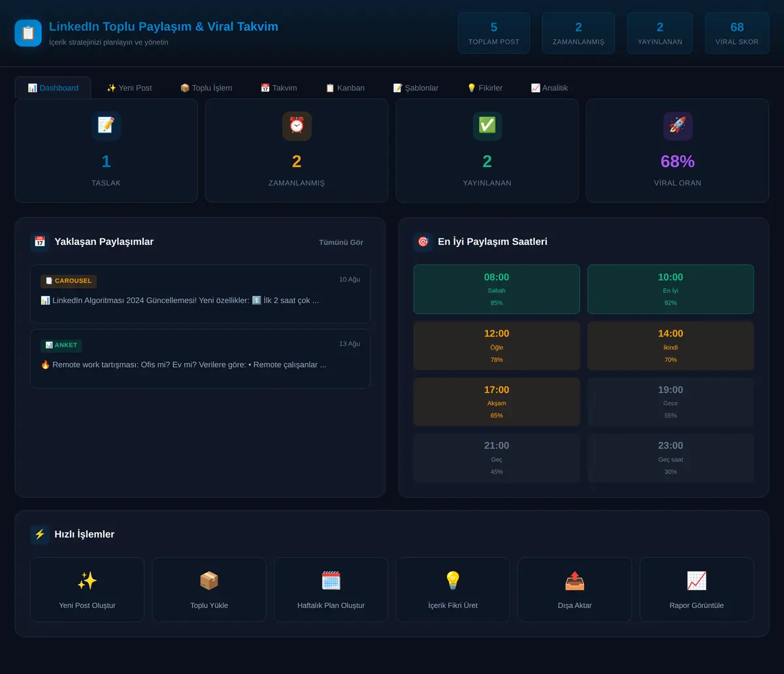Click the Rapor Görüntüle label

(x=696, y=605)
